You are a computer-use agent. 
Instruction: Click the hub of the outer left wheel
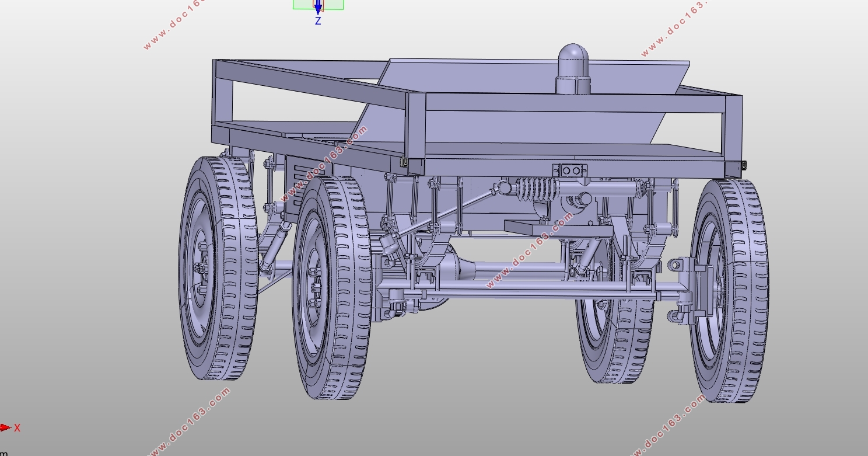(200, 268)
